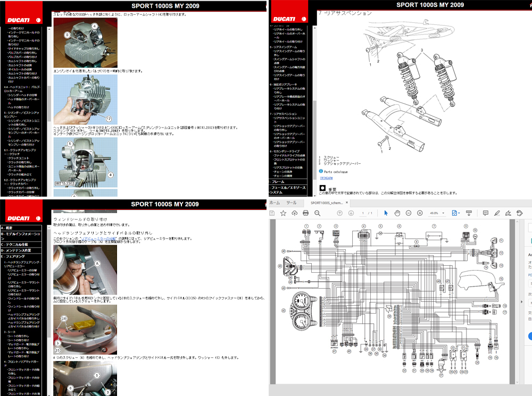Open シートの取り外し in bottom-left sidebar

(19, 336)
